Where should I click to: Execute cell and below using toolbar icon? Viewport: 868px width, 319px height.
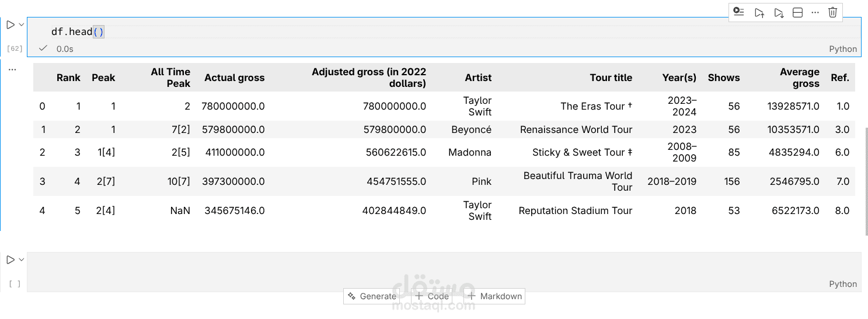click(x=778, y=12)
